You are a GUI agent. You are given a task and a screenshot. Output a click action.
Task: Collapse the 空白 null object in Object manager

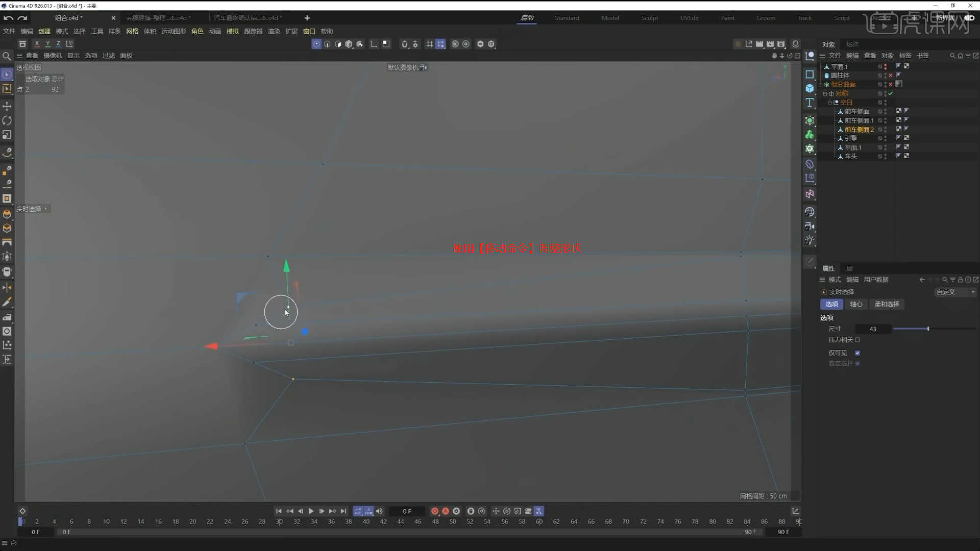click(829, 103)
